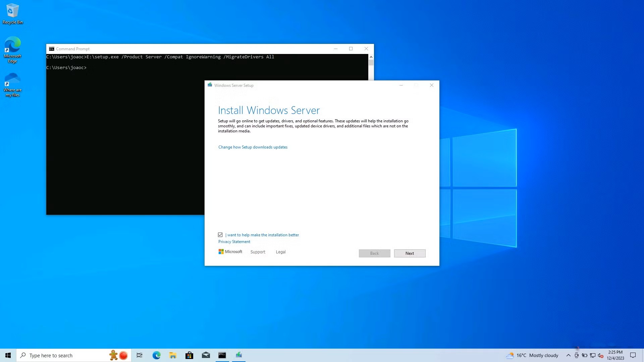Open Support from the setup dialog footer

(258, 252)
